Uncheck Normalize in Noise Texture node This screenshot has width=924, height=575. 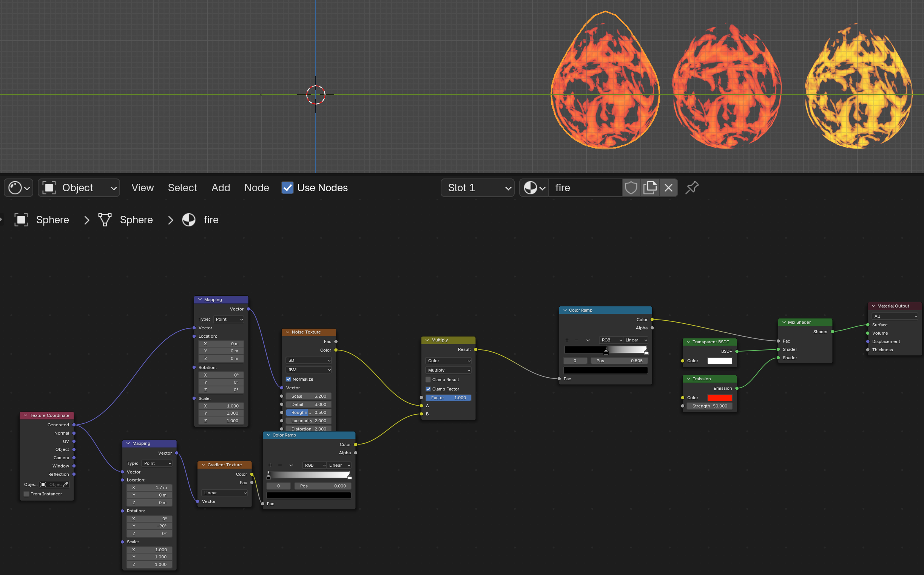[x=288, y=379]
